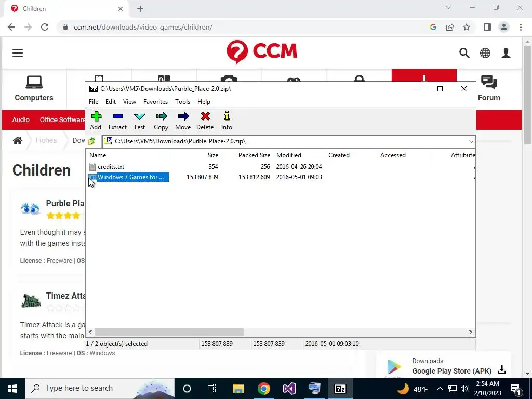Image resolution: width=532 pixels, height=399 pixels.
Task: Open the CCM language globe icon
Action: (x=485, y=53)
